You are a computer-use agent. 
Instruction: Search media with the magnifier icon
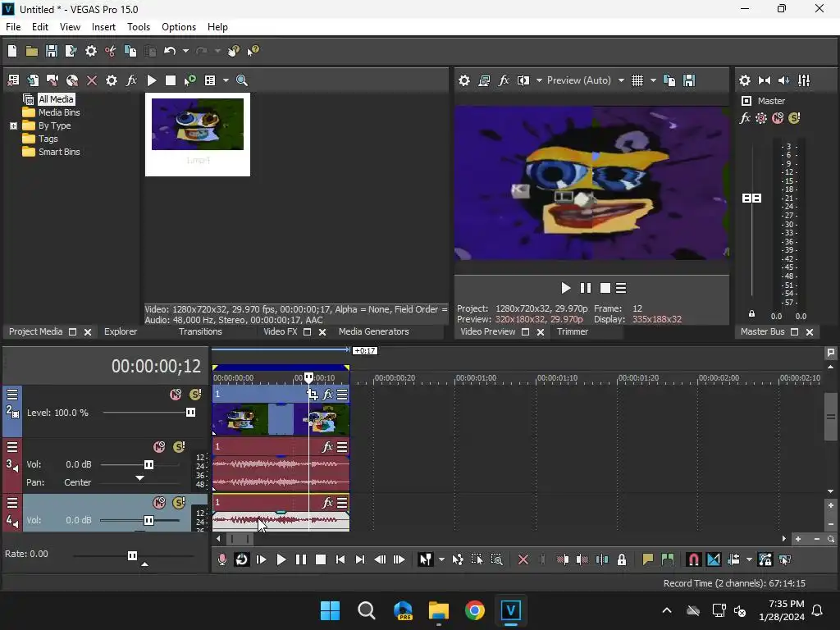coord(242,80)
